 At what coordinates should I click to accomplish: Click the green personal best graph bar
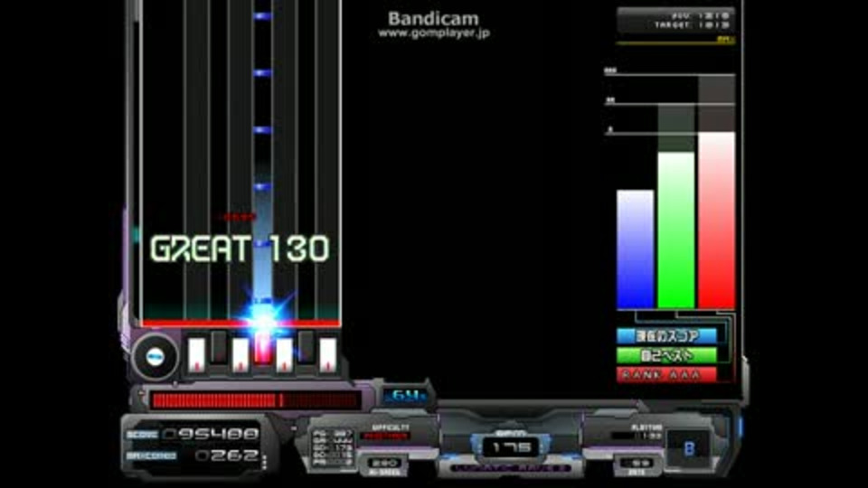676,230
